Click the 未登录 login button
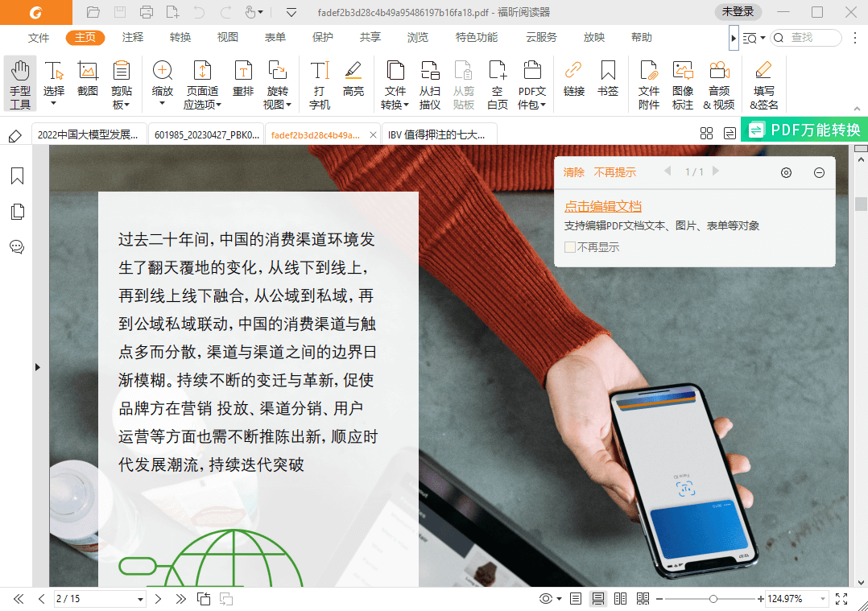 click(738, 11)
